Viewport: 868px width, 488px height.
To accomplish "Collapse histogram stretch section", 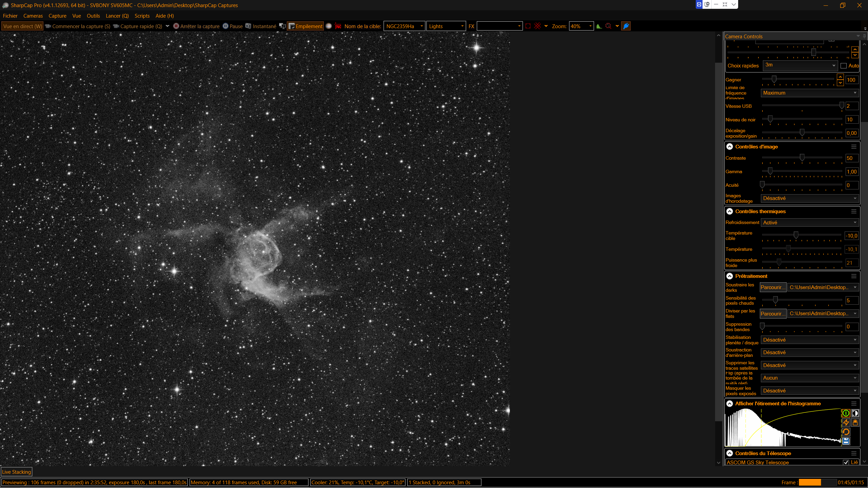I will pyautogui.click(x=730, y=403).
